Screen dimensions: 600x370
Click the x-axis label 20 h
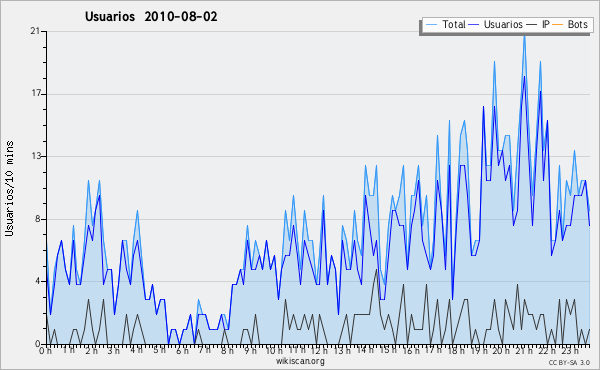click(x=501, y=350)
